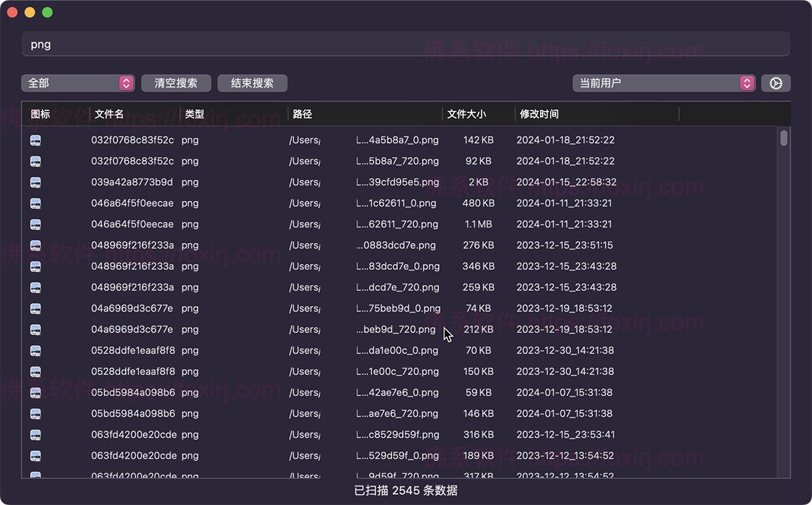Click the file icon for 063fd4200e20cde
The image size is (812, 505).
pyautogui.click(x=35, y=435)
